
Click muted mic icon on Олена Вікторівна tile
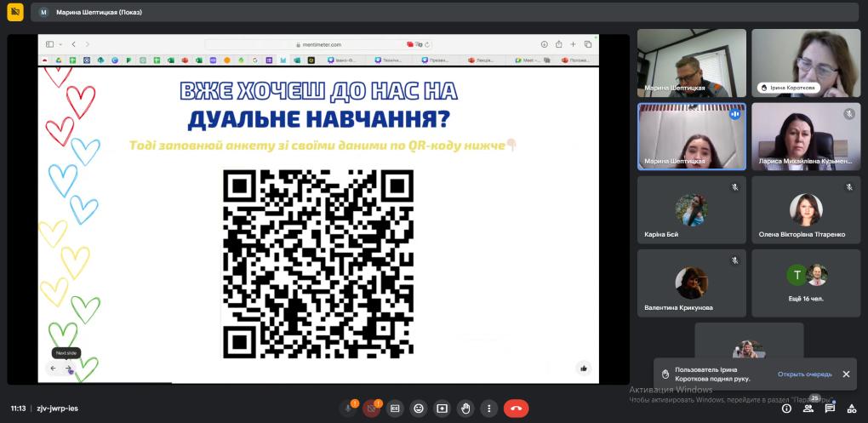[x=849, y=187]
